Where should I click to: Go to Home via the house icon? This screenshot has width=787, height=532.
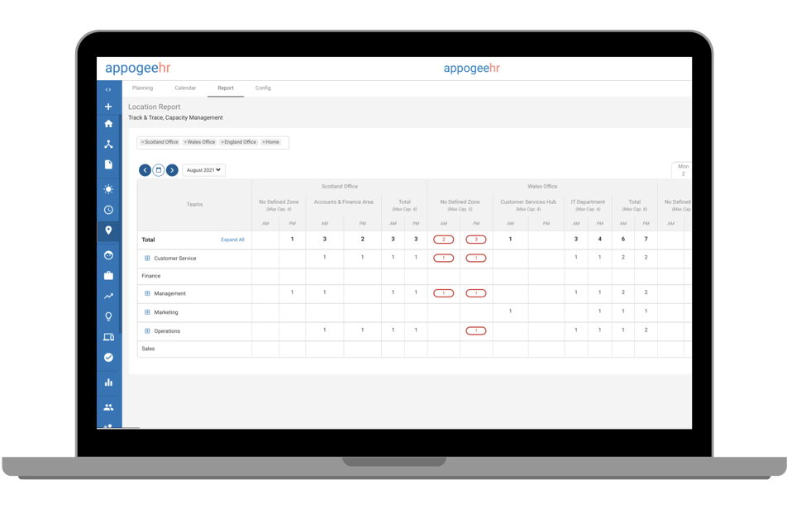tap(108, 123)
